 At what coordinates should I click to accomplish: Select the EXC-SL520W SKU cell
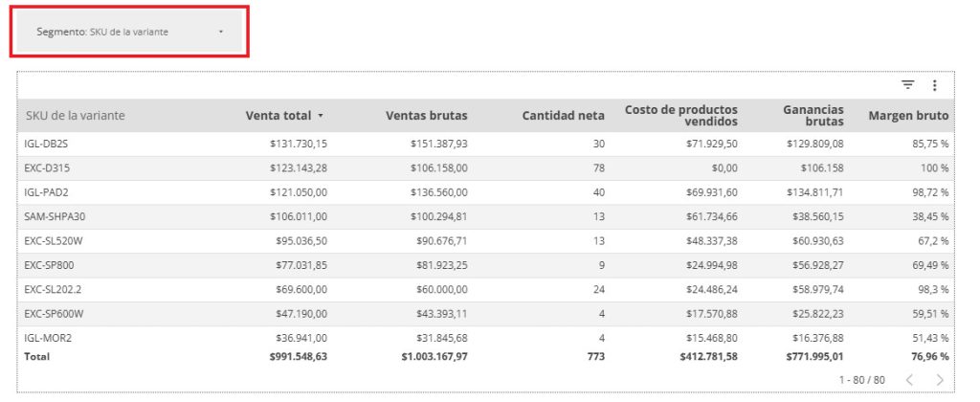pos(54,241)
